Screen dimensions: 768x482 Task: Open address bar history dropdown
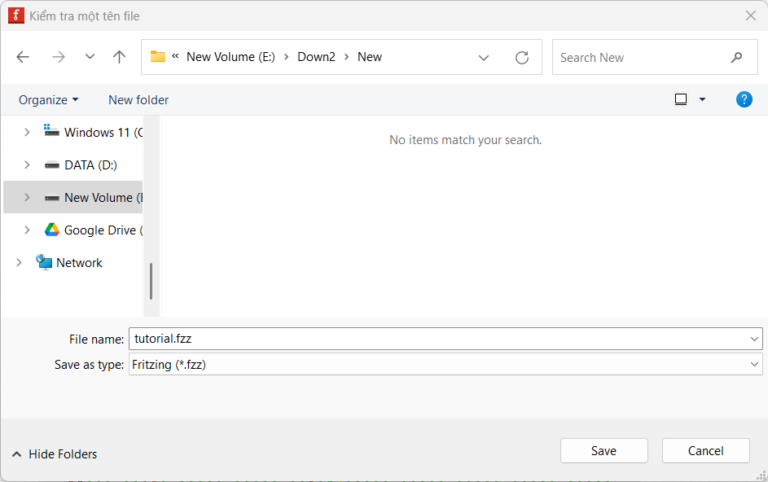483,58
